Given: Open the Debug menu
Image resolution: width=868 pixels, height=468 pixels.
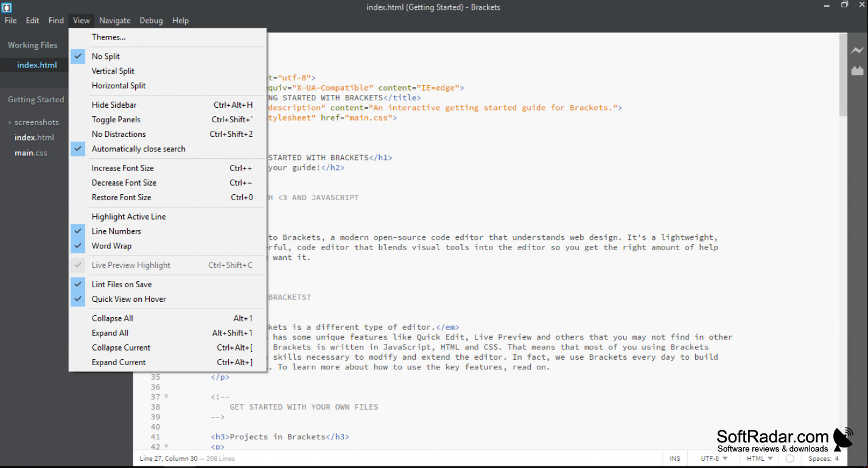Looking at the screenshot, I should coord(151,20).
